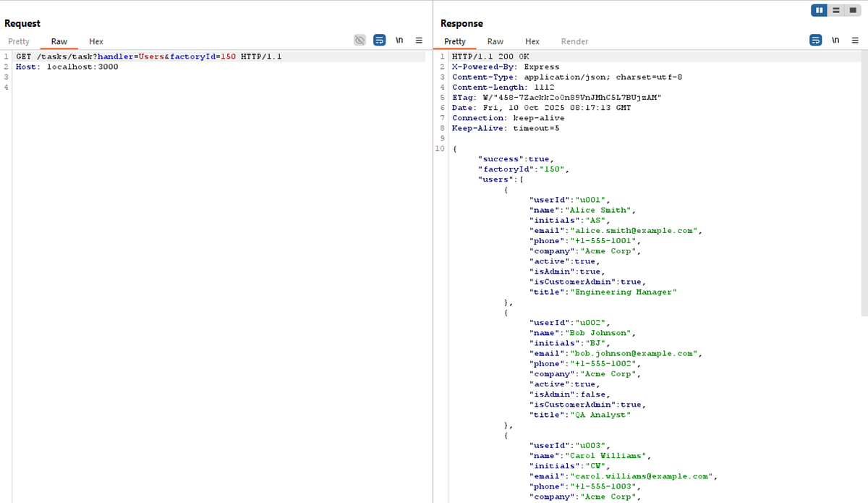Click the Request panel heading
The image size is (868, 503).
22,24
